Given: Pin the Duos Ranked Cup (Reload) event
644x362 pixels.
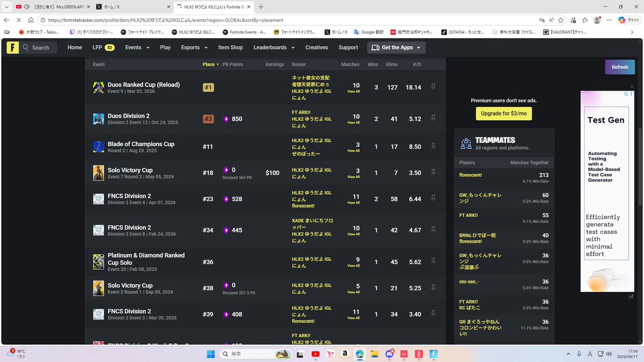Looking at the screenshot, I should (x=433, y=87).
